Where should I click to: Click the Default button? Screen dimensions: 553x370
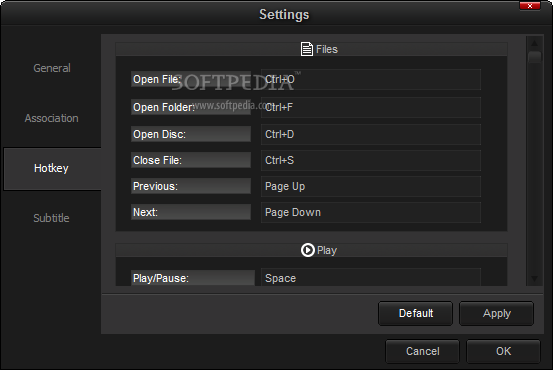click(x=415, y=313)
